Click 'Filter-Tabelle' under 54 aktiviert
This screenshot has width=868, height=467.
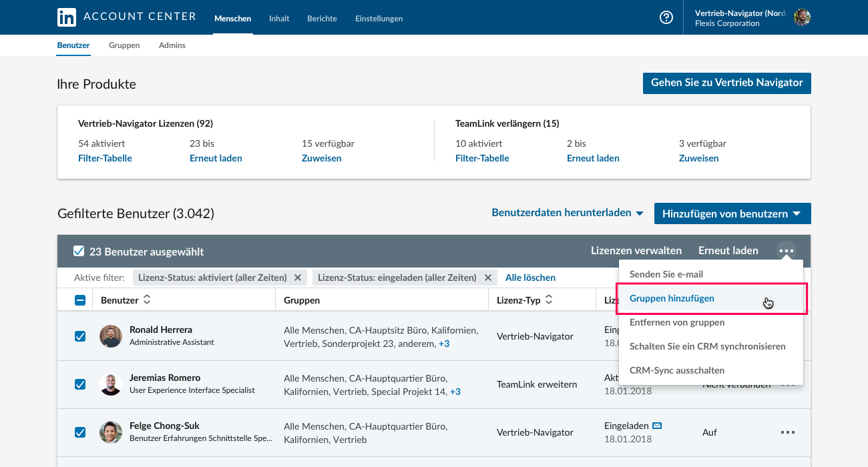coord(105,158)
